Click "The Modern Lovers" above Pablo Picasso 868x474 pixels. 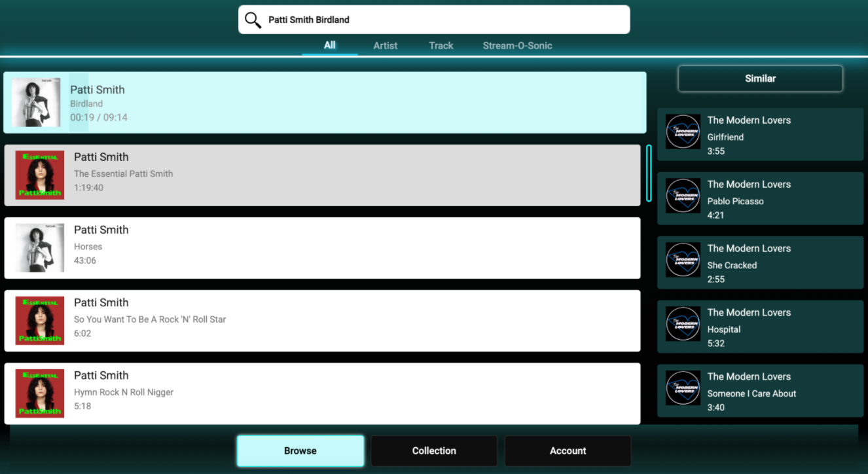click(x=749, y=185)
